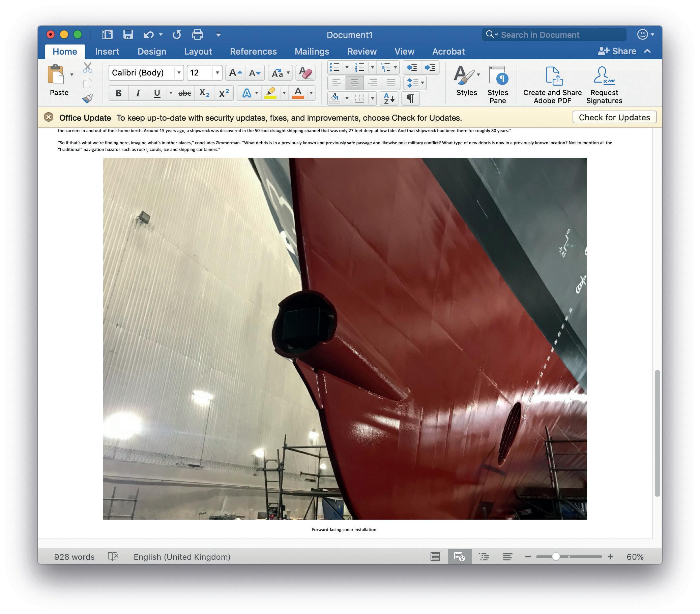Click the Print icon in title bar
Viewport: 700px width, 614px height.
197,35
